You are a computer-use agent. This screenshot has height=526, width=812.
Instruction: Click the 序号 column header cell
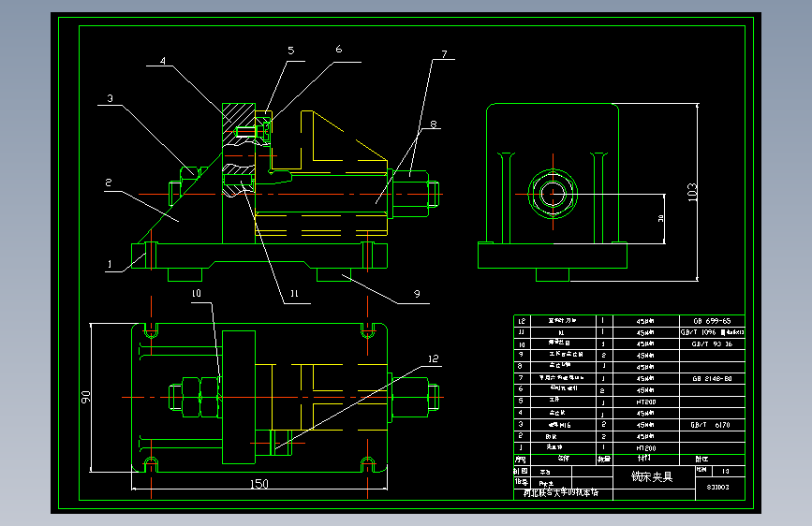tap(521, 460)
